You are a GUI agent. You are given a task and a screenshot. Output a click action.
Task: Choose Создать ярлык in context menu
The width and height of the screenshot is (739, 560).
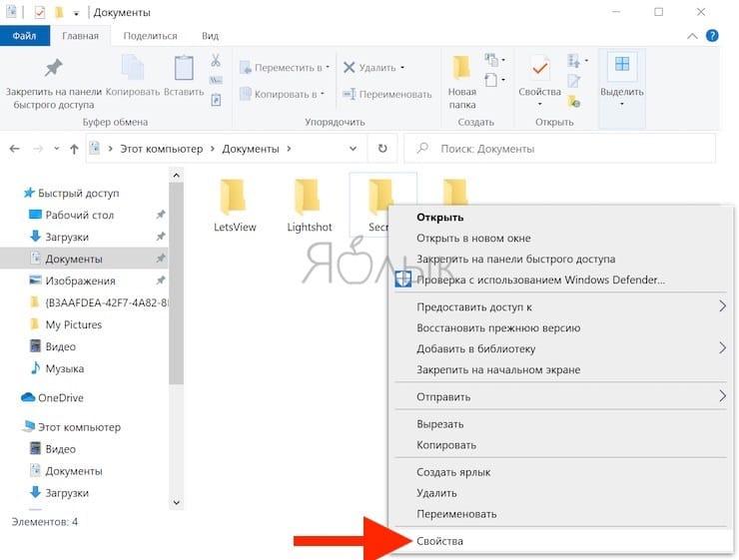[x=563, y=472]
